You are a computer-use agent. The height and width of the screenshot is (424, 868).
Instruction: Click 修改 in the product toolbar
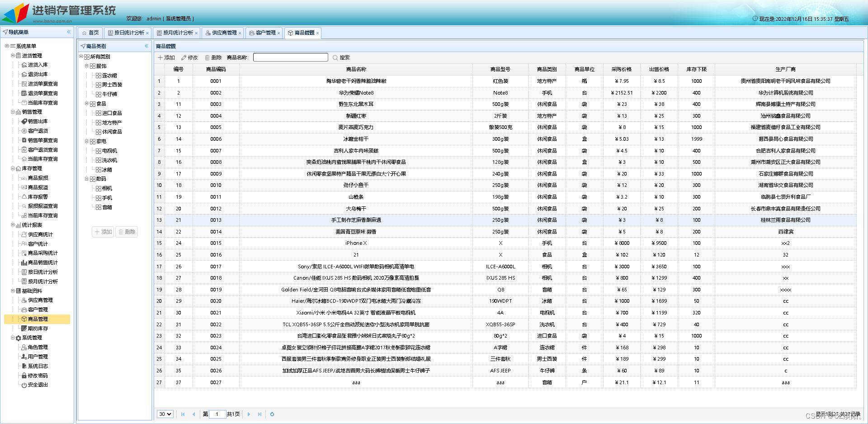(189, 57)
